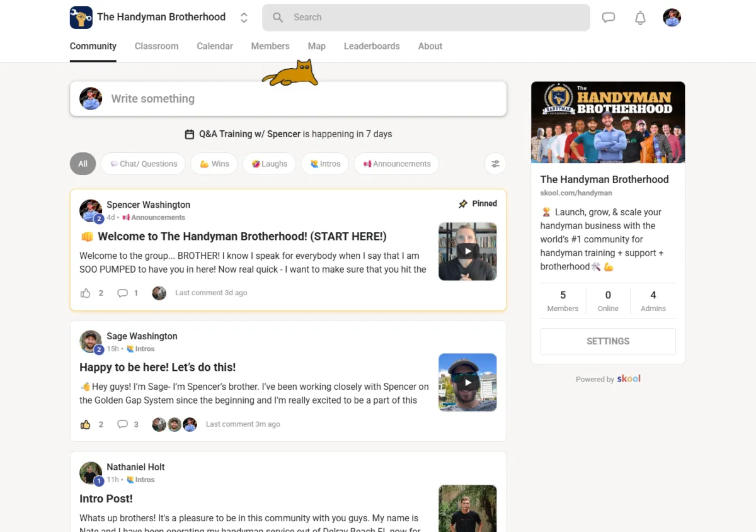Click Nathaniel Holt's post avatar

(91, 473)
